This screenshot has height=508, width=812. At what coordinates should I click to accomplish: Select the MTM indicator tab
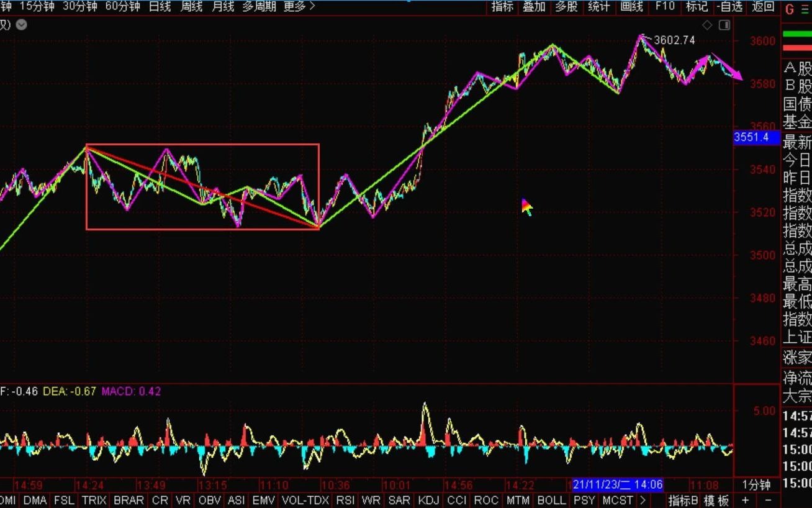tap(518, 501)
